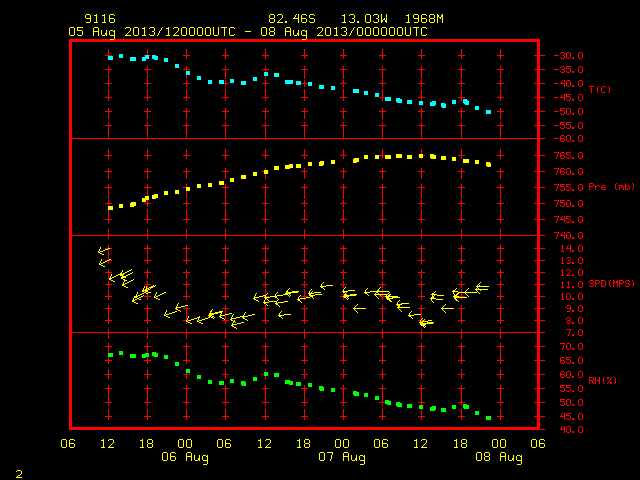Image resolution: width=640 pixels, height=480 pixels.
Task: Click the 1968M elevation text
Action: click(x=424, y=19)
